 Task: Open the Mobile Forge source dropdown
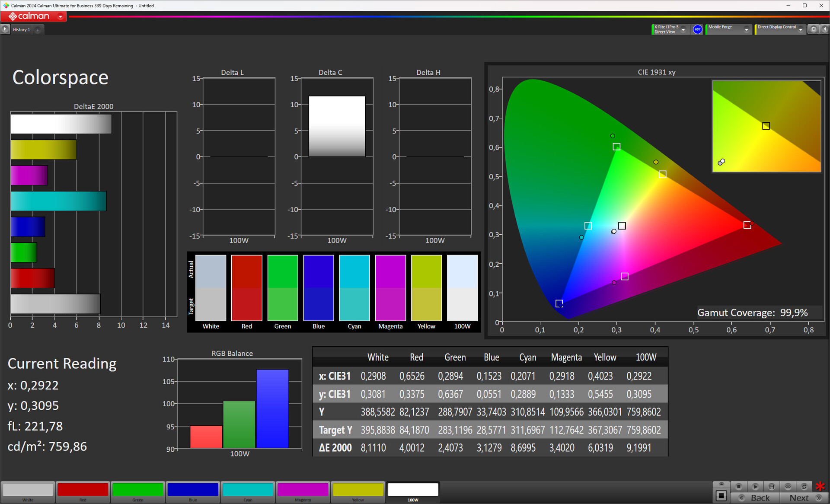tap(746, 29)
